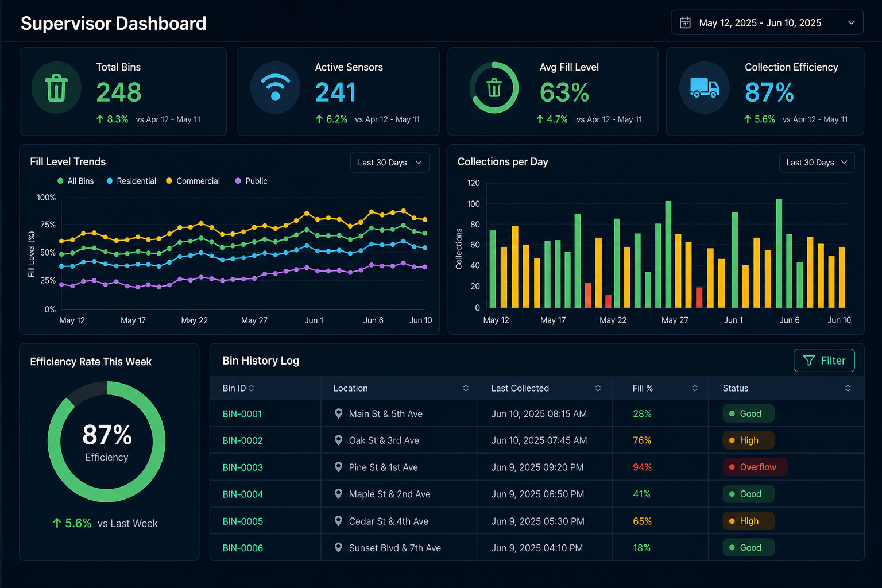Click the Good status badge for BIN-0004
The image size is (882, 588).
(x=748, y=494)
